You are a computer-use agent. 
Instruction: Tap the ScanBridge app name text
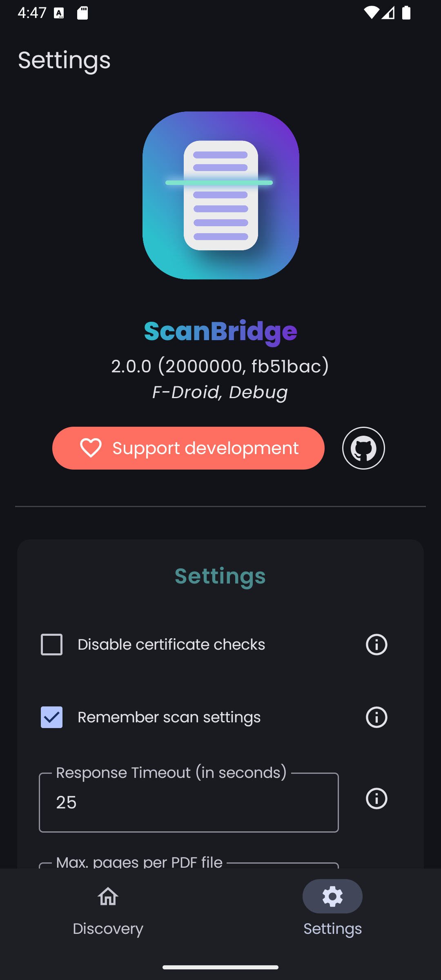(x=220, y=331)
